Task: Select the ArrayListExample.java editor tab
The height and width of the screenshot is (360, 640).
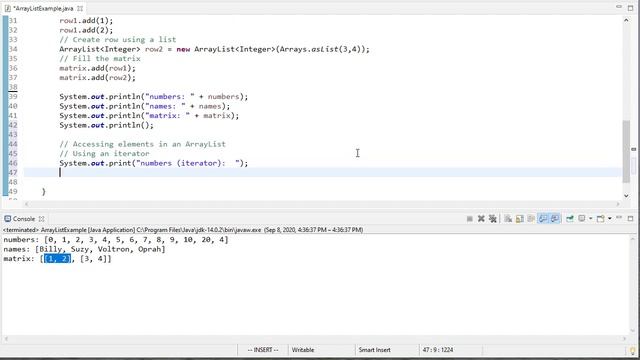Action: pos(43,8)
